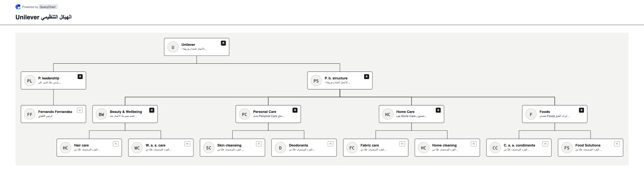Select the Skin cleansing node

(232, 148)
